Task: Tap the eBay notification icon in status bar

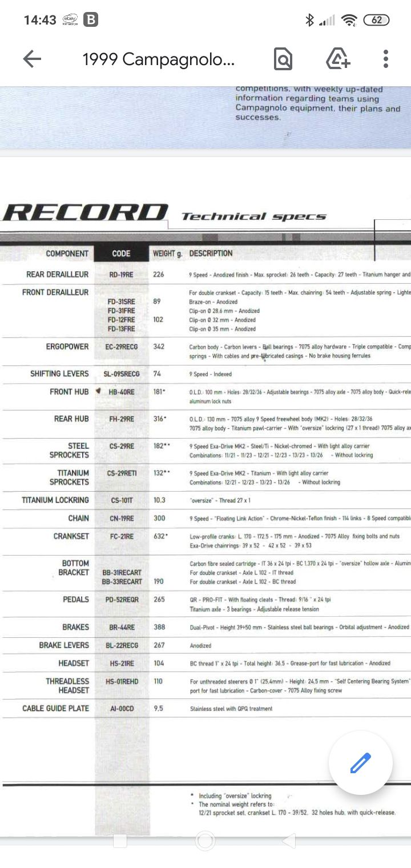Action: coord(70,19)
